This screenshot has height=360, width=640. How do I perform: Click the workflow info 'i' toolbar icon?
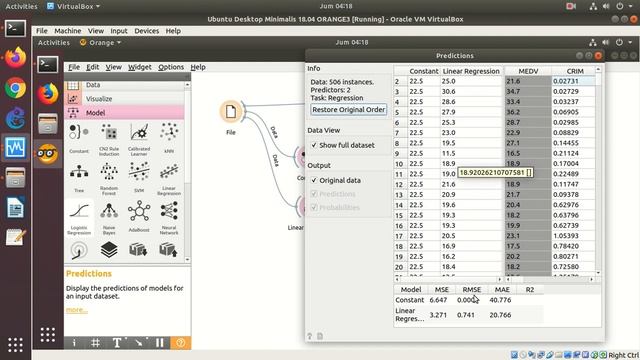[x=74, y=343]
